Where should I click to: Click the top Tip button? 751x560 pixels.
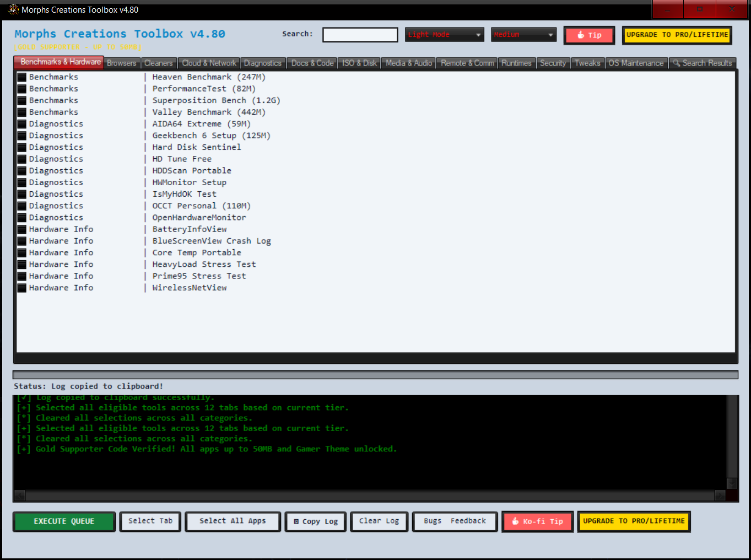click(590, 35)
